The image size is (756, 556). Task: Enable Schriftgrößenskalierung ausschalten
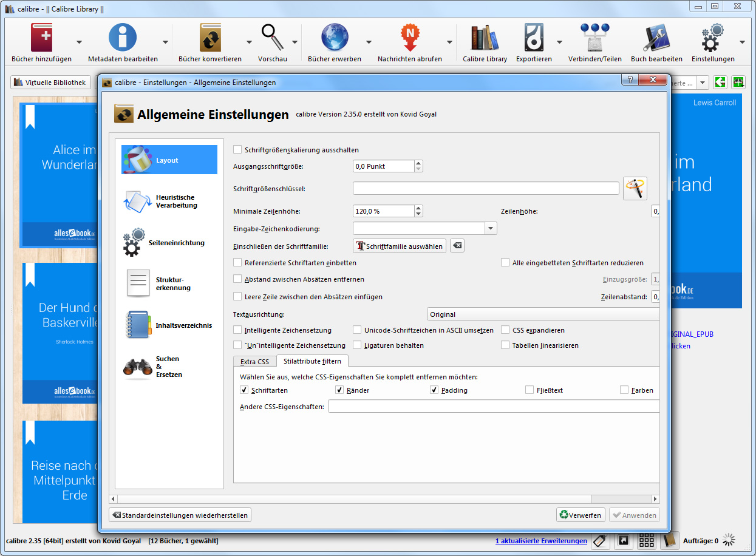237,149
